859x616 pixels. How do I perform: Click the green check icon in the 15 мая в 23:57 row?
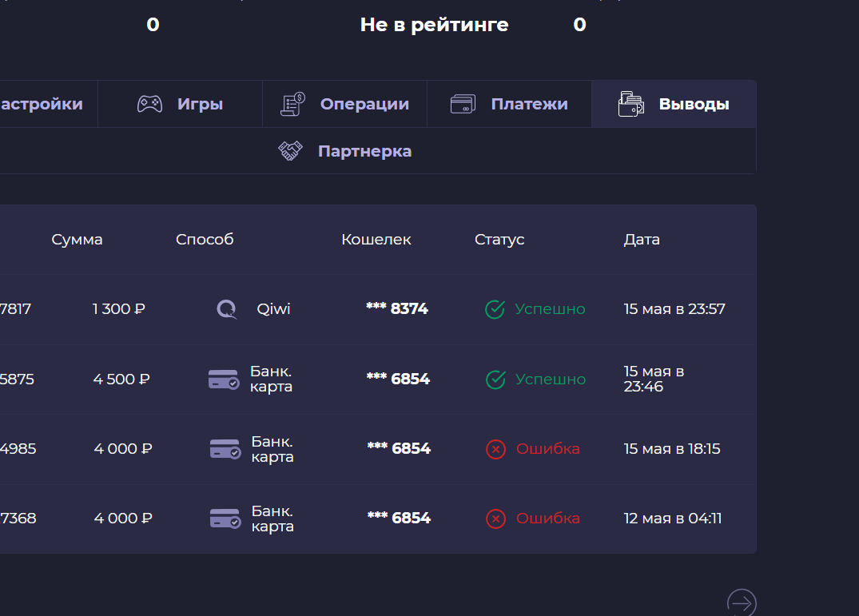[495, 309]
